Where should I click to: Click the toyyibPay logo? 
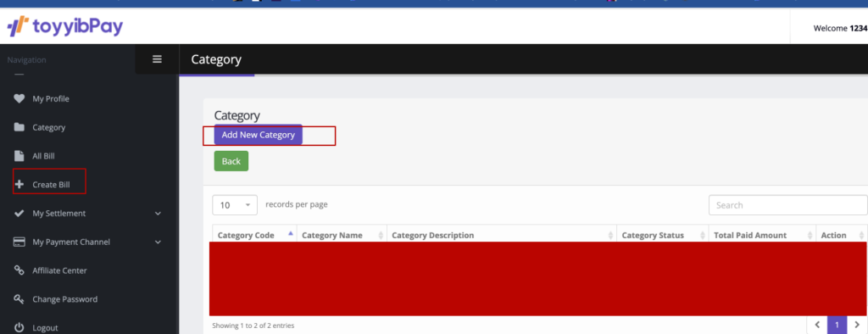(64, 26)
